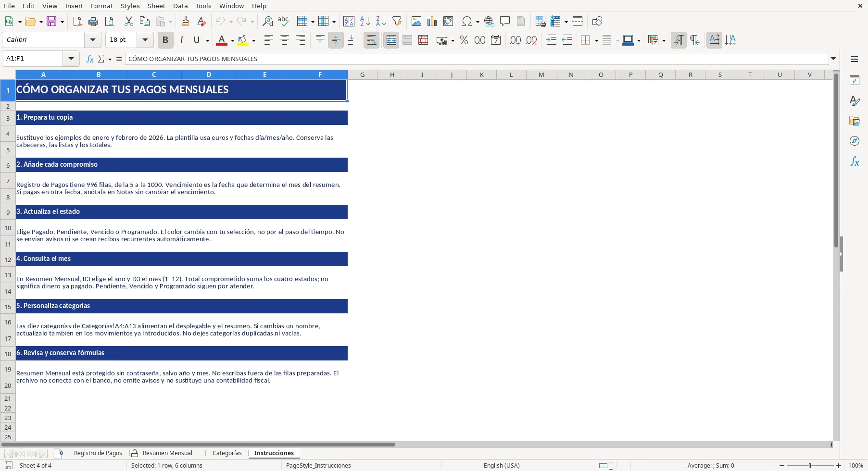Expand the formula bar
Screen dimensions: 868x471
pos(833,59)
